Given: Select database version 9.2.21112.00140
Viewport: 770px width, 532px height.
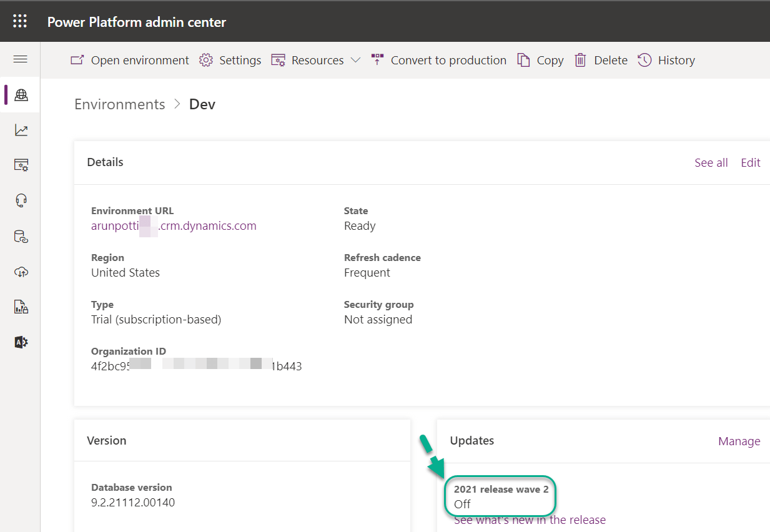Looking at the screenshot, I should pyautogui.click(x=133, y=502).
